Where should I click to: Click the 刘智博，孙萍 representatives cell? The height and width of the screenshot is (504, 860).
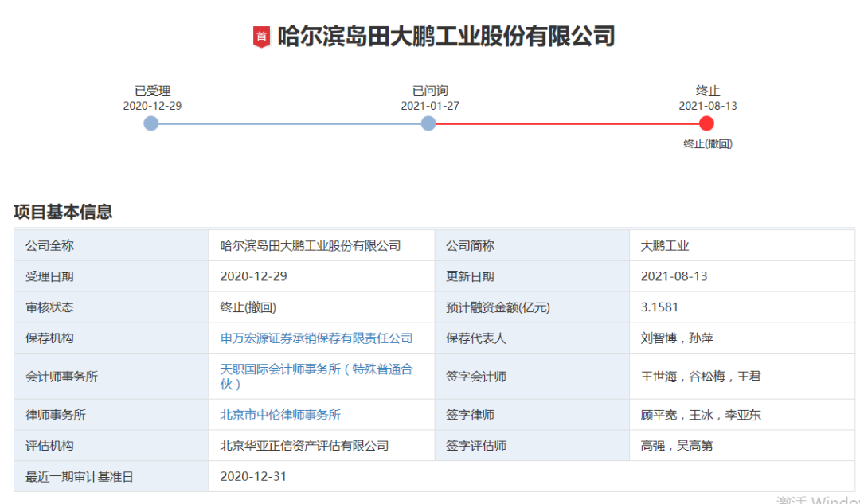[x=742, y=338]
